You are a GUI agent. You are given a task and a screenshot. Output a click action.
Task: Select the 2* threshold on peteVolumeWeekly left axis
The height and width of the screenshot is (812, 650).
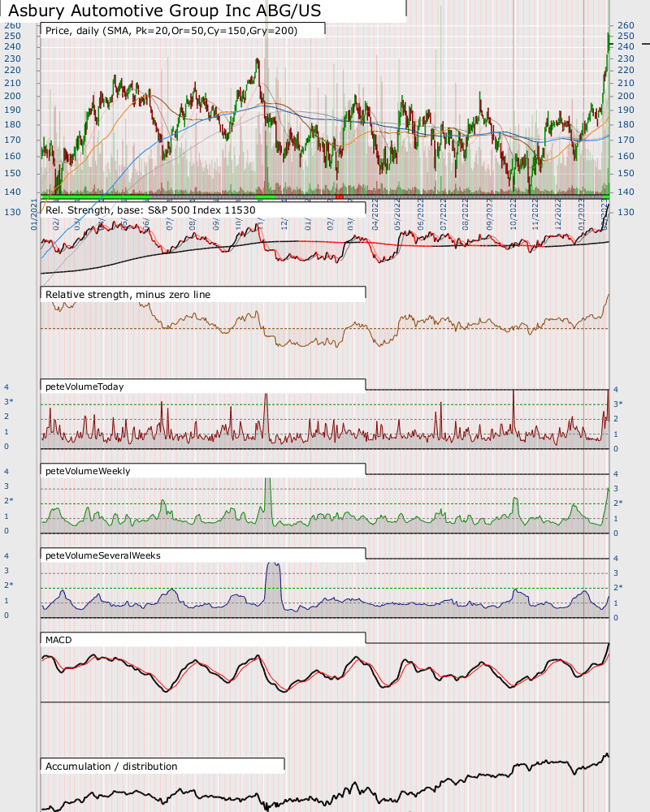click(x=9, y=500)
